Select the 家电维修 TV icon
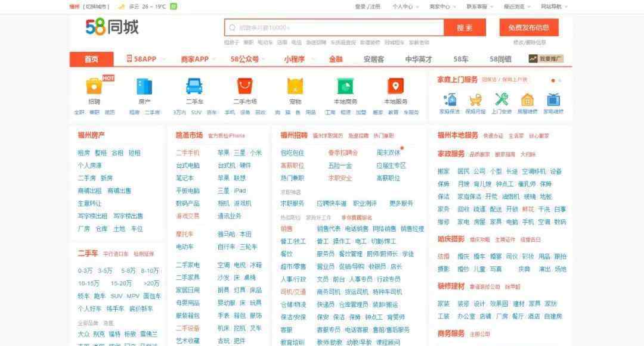644x346 pixels. coord(553,99)
